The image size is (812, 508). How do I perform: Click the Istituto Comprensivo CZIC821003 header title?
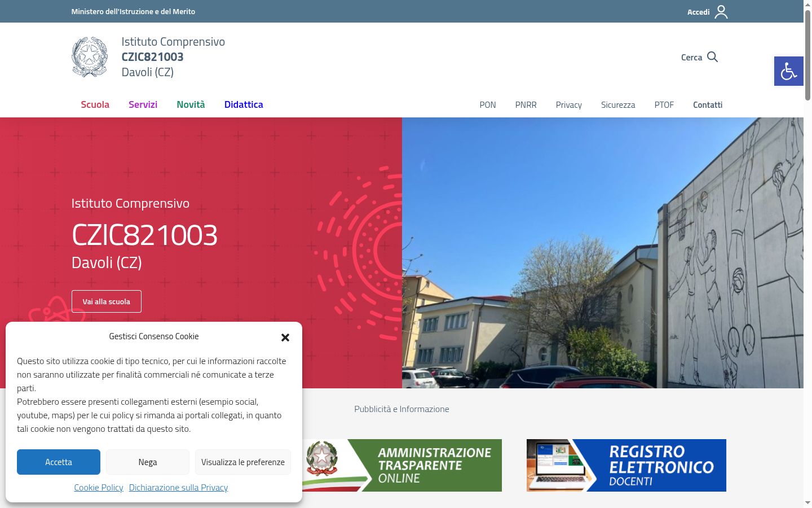(173, 57)
